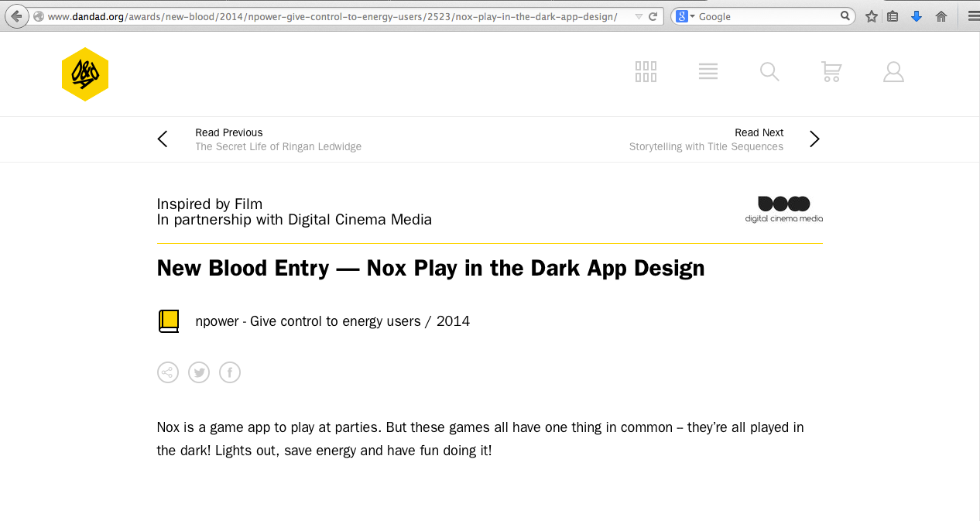
Task: Open the URL history dropdown arrow
Action: (x=638, y=16)
